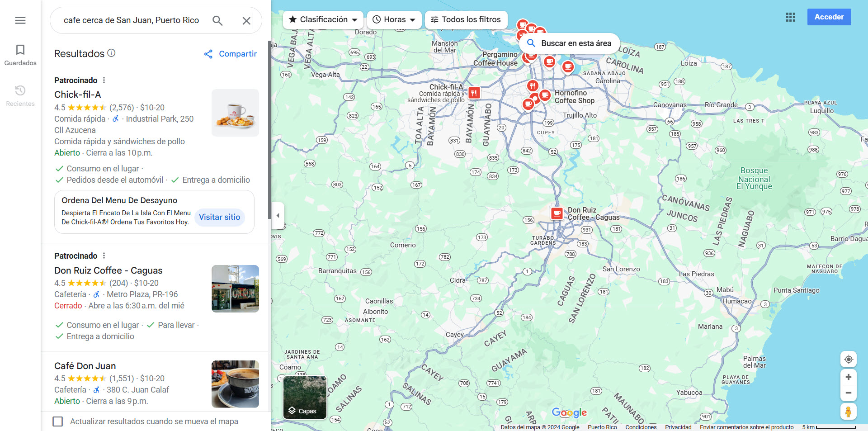Open the Chick-fil-A listing title
The height and width of the screenshot is (431, 868).
78,95
